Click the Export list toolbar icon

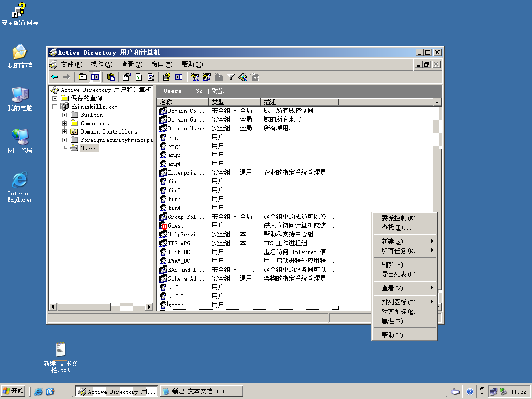point(151,77)
